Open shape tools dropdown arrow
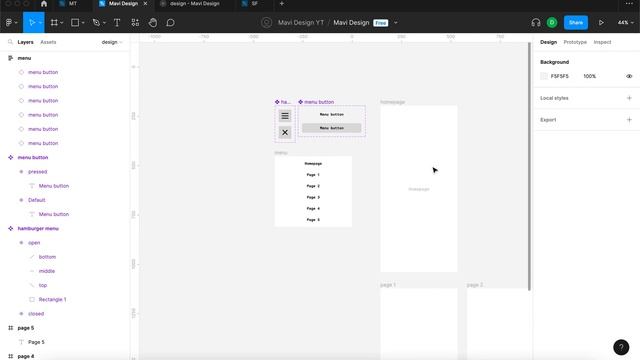 (83, 23)
